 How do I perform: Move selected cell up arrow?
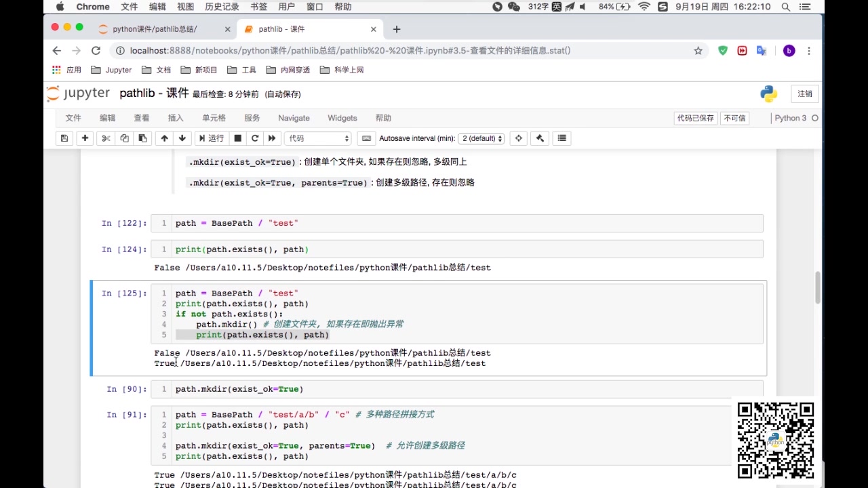point(164,138)
